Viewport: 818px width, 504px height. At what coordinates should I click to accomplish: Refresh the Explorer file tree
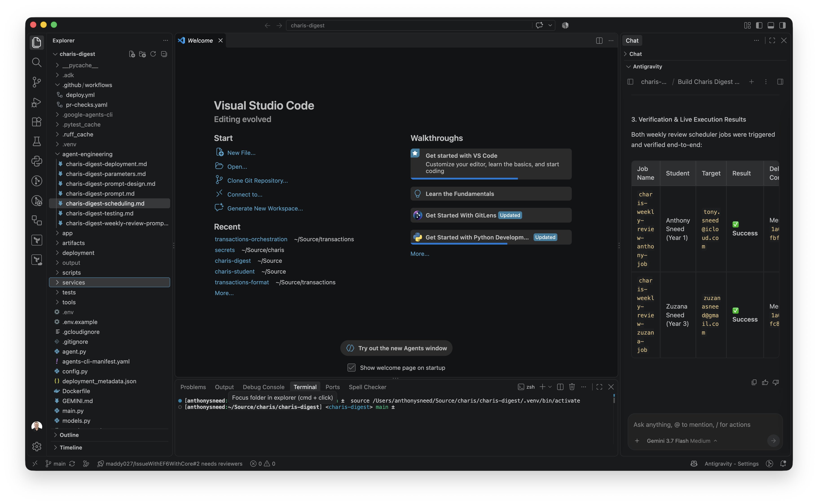[153, 54]
